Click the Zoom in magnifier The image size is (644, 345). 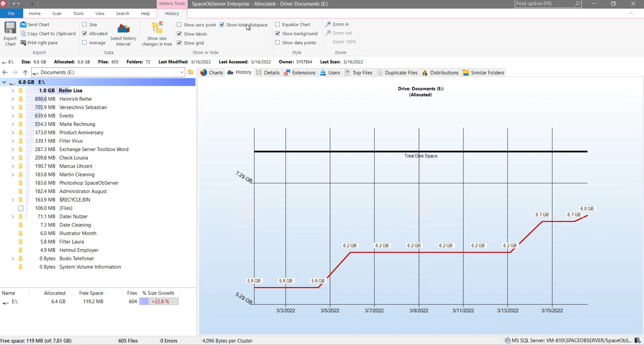[x=328, y=24]
